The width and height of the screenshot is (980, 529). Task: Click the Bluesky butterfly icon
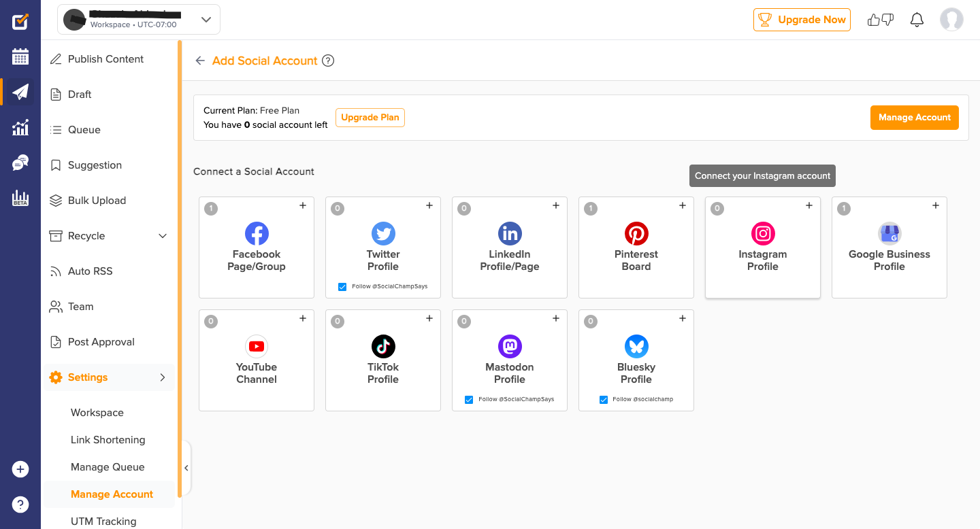636,347
